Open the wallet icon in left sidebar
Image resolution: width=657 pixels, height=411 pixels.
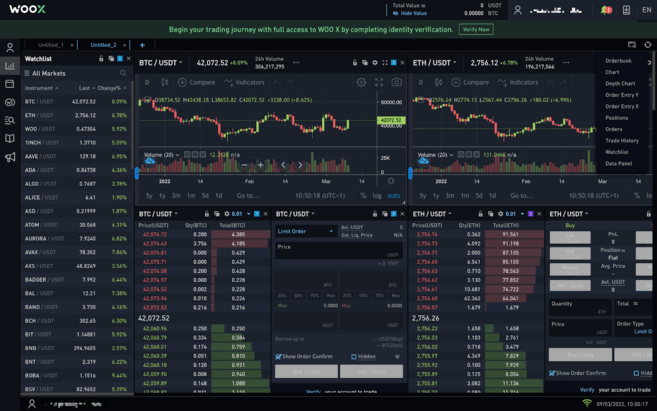[10, 84]
